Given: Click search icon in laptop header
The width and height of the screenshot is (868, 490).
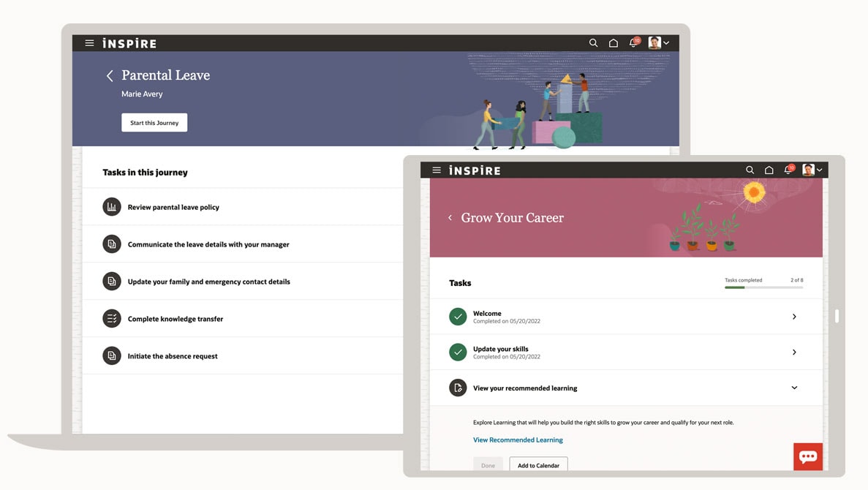Looking at the screenshot, I should (593, 43).
